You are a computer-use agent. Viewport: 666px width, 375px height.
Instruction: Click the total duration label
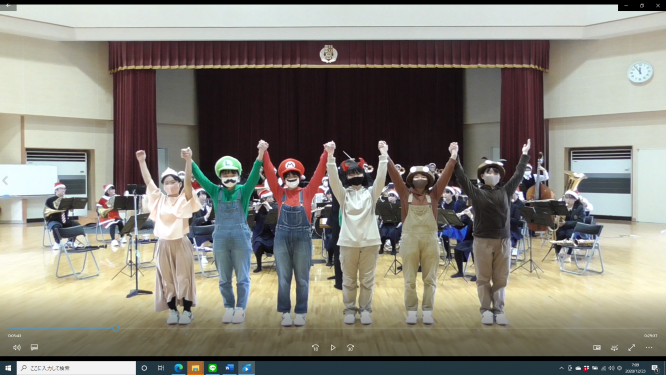click(x=650, y=336)
